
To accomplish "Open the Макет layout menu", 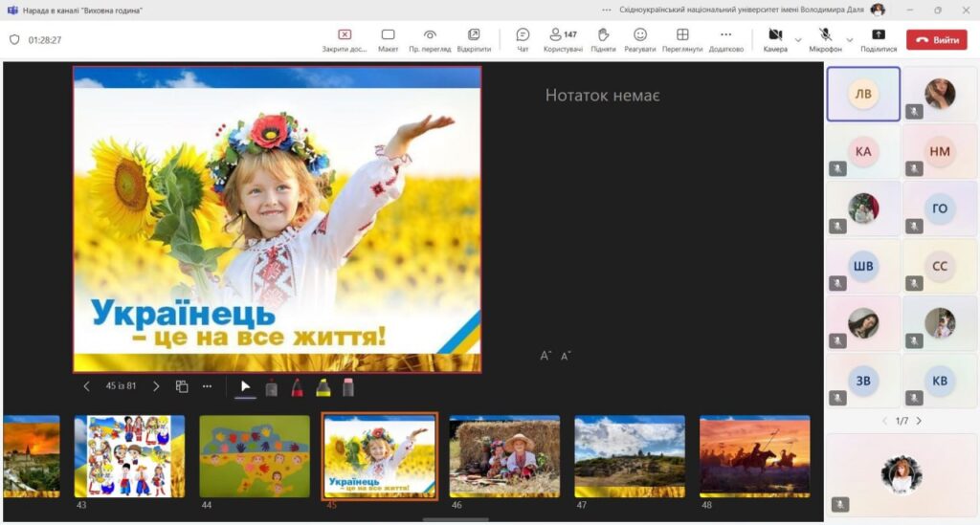I will click(x=388, y=39).
